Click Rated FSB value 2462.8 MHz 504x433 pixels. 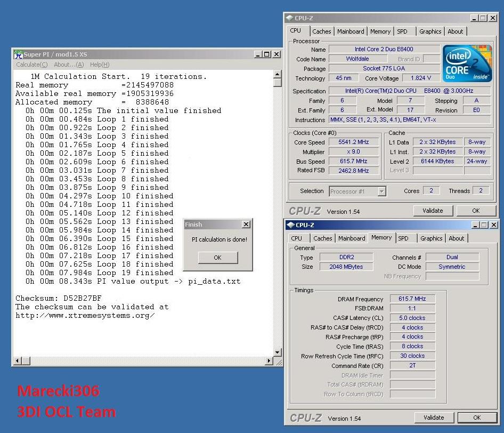pyautogui.click(x=354, y=171)
